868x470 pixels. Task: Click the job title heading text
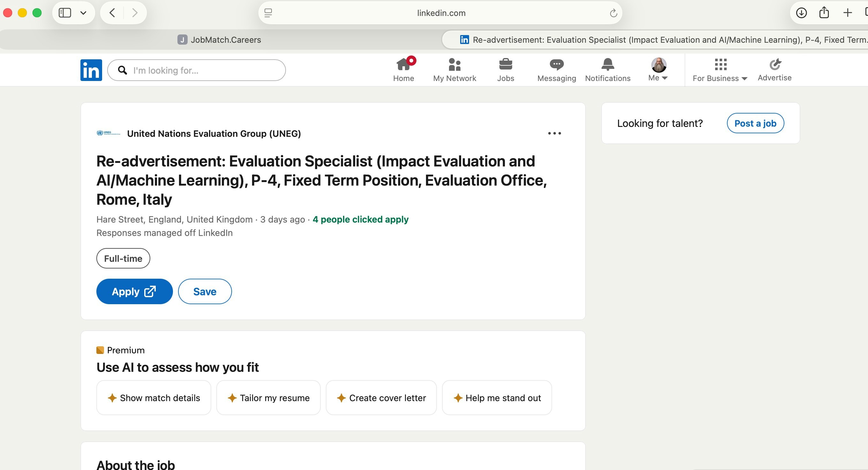[322, 180]
